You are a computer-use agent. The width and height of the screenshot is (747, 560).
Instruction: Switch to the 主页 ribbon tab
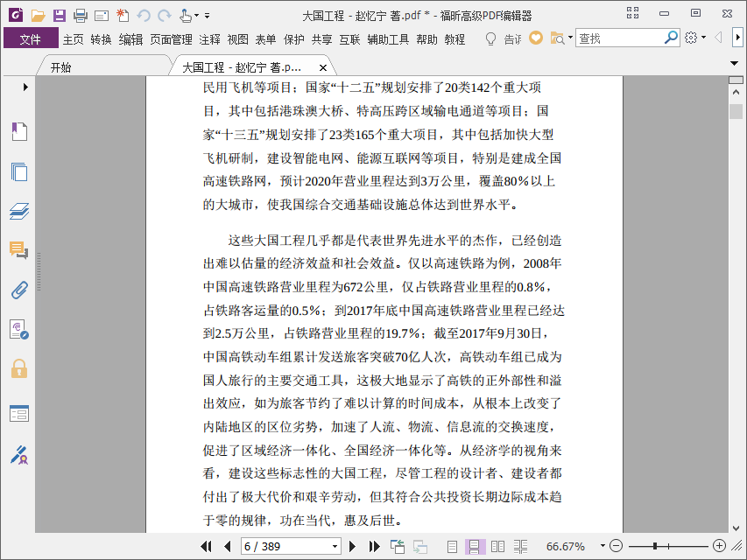74,39
